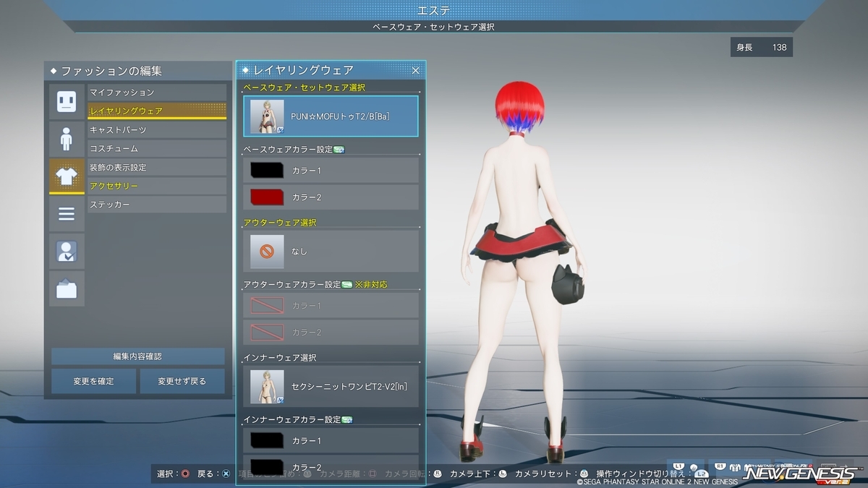This screenshot has width=868, height=488.
Task: Open コスチューム menu entry
Action: (157, 149)
